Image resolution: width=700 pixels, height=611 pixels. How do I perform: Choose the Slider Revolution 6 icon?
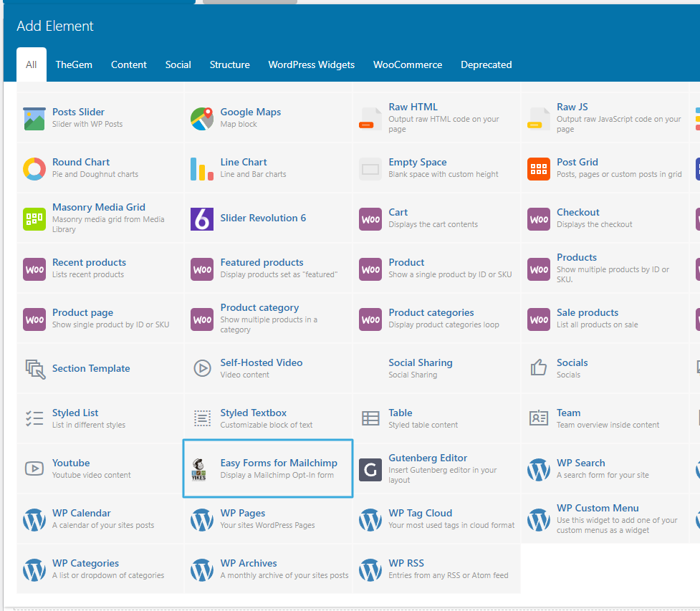point(202,219)
